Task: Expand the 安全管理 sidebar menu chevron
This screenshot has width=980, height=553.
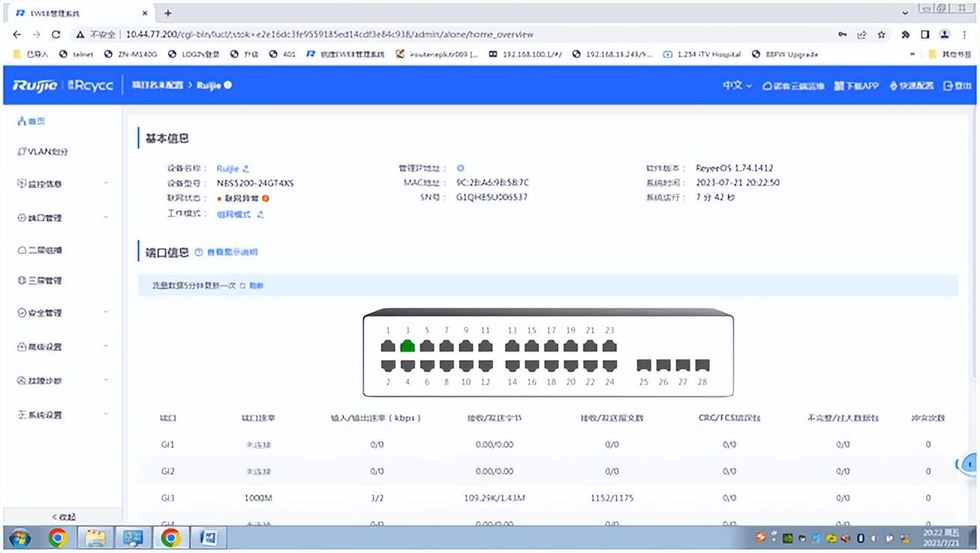Action: 106,312
